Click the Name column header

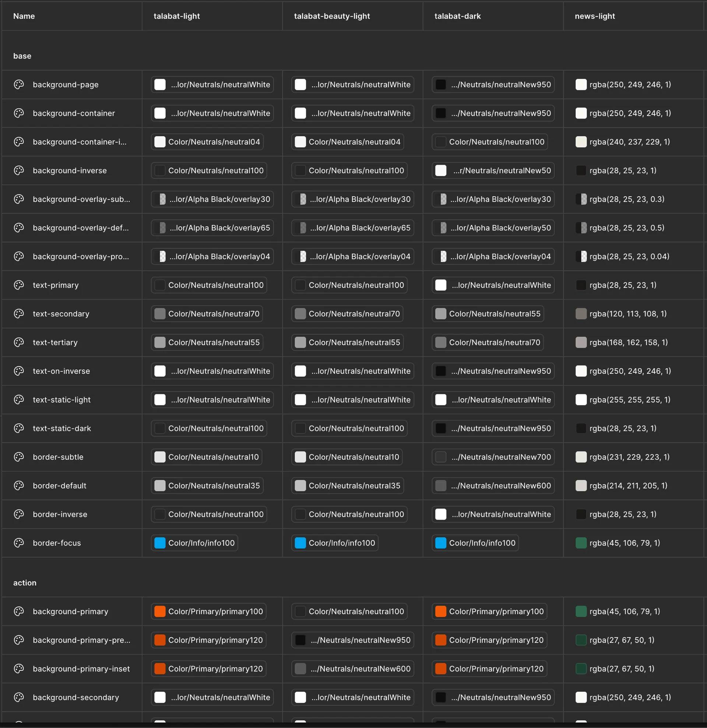click(x=24, y=16)
